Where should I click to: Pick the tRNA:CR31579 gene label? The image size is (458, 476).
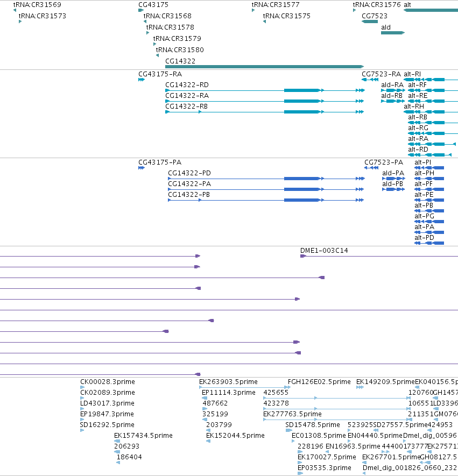(x=177, y=38)
